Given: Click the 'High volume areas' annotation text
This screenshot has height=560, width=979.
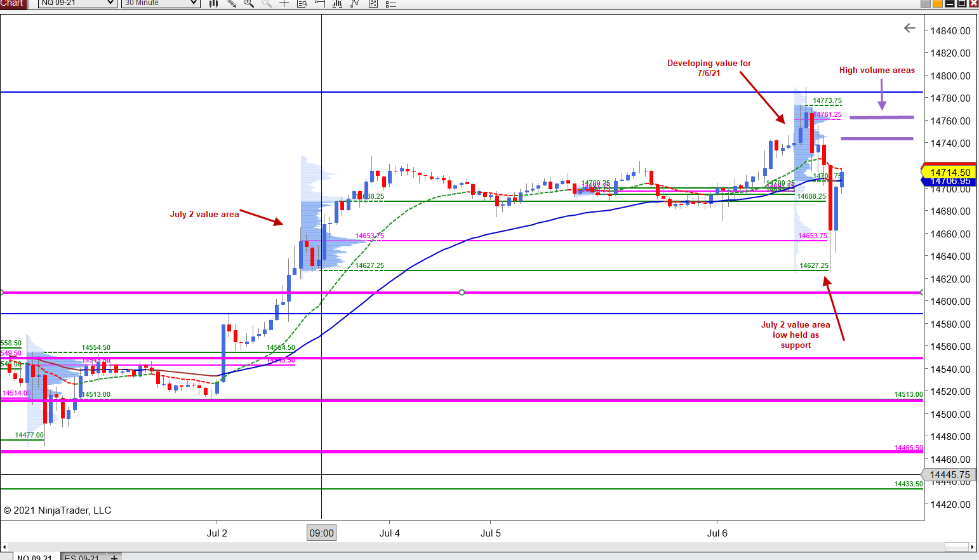Looking at the screenshot, I should click(x=877, y=70).
